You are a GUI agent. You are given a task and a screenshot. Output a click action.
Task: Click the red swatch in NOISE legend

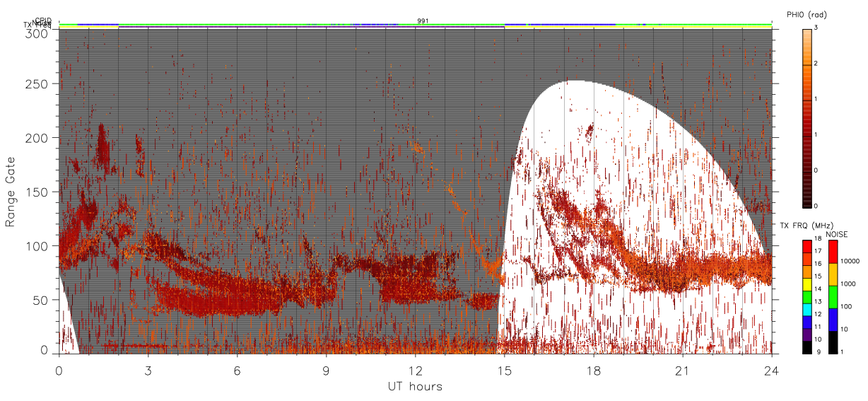click(x=833, y=252)
